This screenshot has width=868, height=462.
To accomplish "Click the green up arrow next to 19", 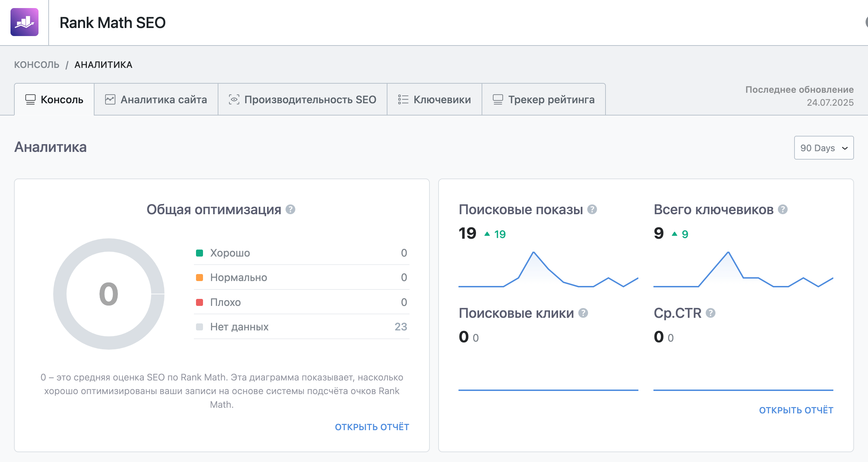I will pyautogui.click(x=487, y=234).
